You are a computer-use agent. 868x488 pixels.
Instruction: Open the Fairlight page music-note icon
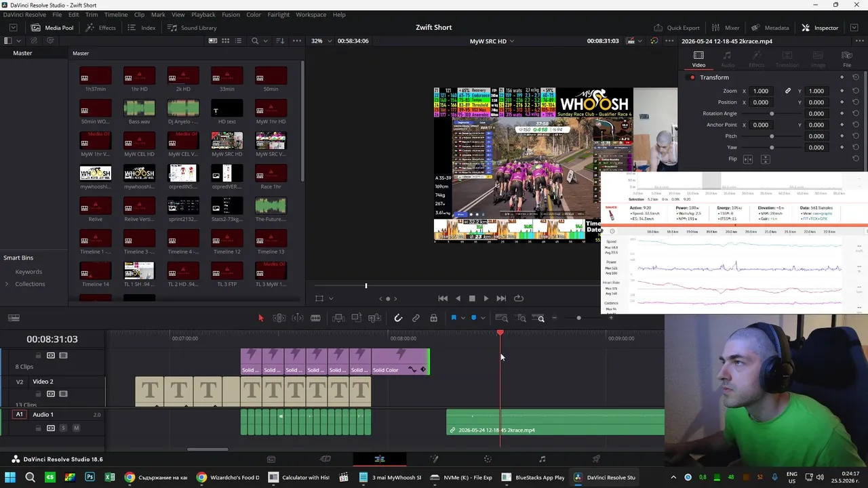[x=542, y=459]
